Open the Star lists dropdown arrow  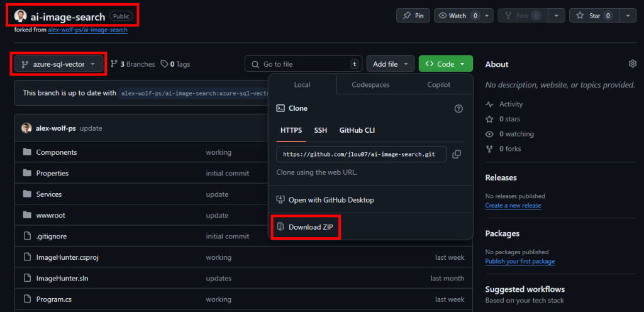pyautogui.click(x=628, y=16)
